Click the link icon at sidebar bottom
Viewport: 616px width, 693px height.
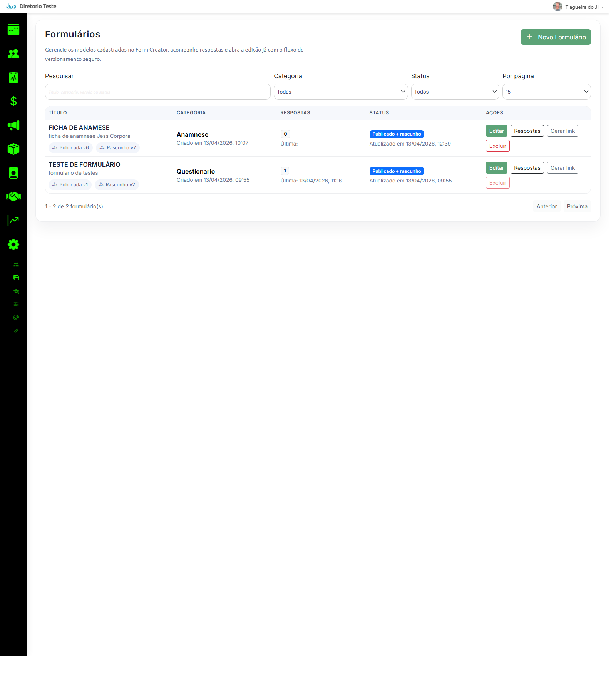[x=16, y=330]
